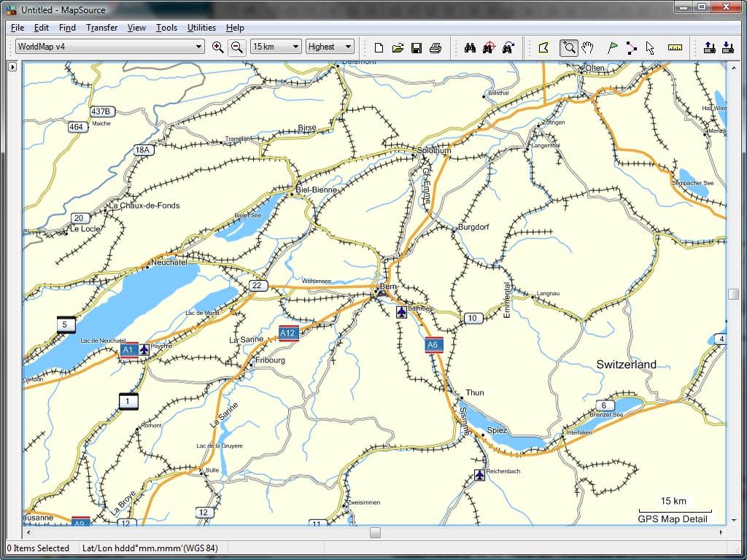Click the Biel-Bienne city label
The width and height of the screenshot is (747, 560).
coord(317,190)
